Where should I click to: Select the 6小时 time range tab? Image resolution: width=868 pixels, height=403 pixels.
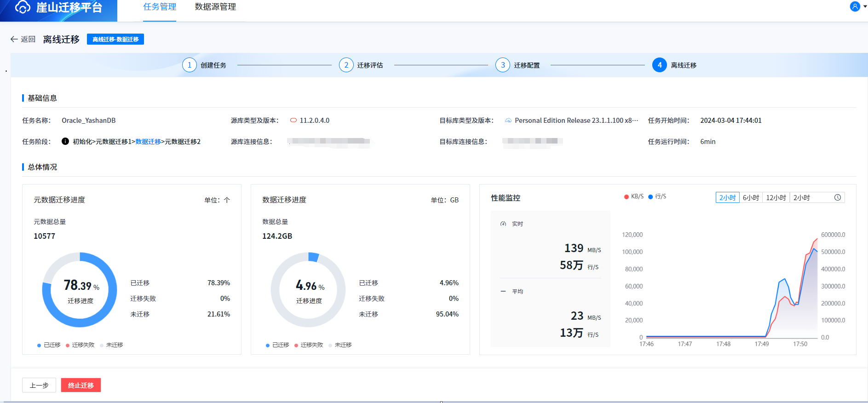751,197
